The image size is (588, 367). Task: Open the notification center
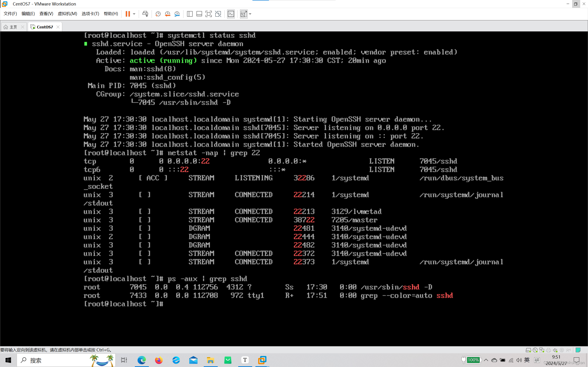pos(577,360)
